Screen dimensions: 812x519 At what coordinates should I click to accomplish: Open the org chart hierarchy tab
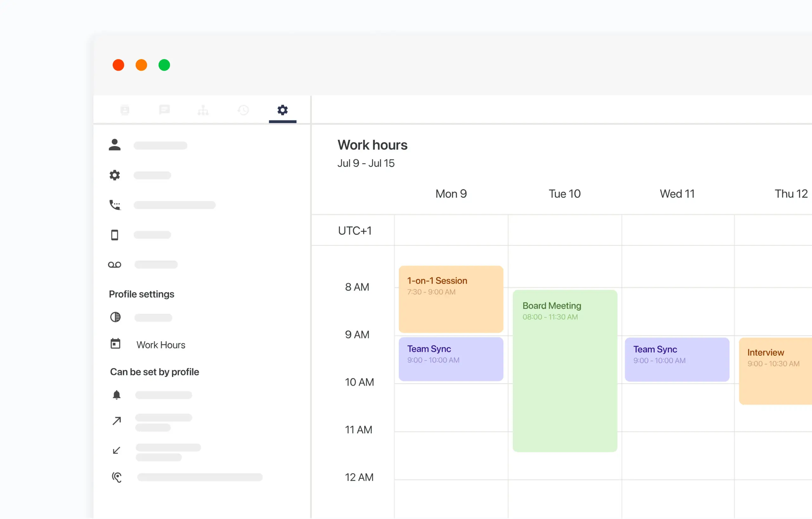click(x=203, y=110)
